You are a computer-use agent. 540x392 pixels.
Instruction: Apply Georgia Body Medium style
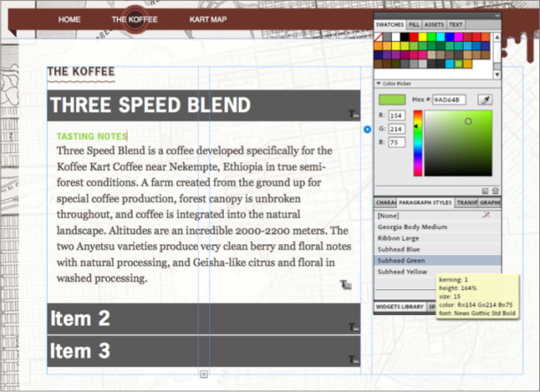point(437,227)
